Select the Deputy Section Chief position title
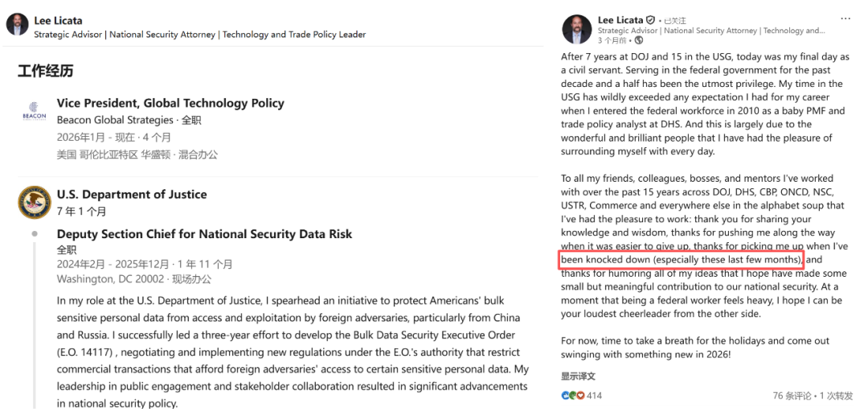The image size is (868, 416). (204, 234)
